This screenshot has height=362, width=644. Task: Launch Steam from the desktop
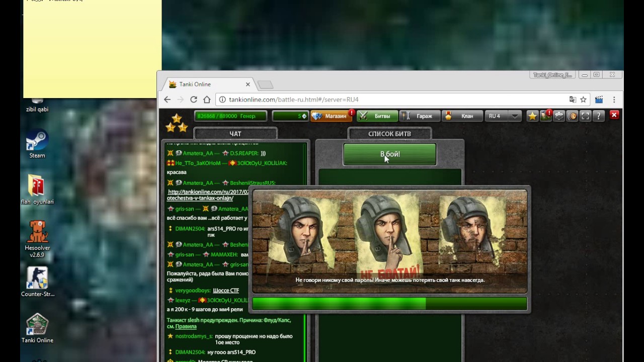37,144
